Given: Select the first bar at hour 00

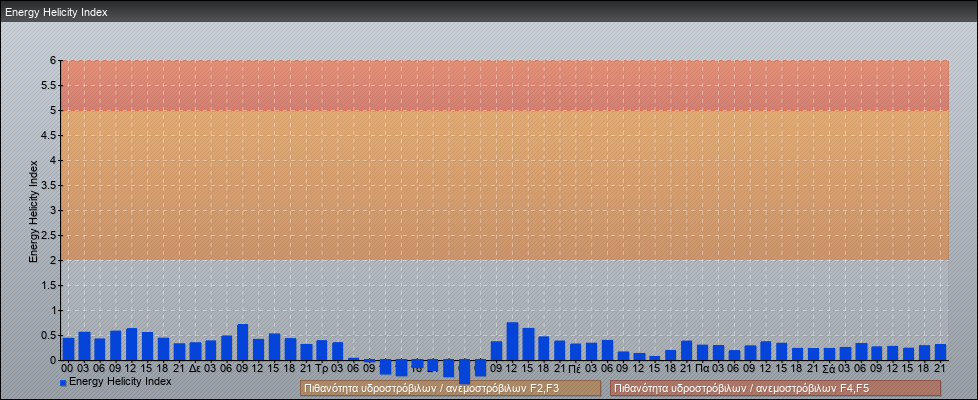Looking at the screenshot, I should point(68,348).
